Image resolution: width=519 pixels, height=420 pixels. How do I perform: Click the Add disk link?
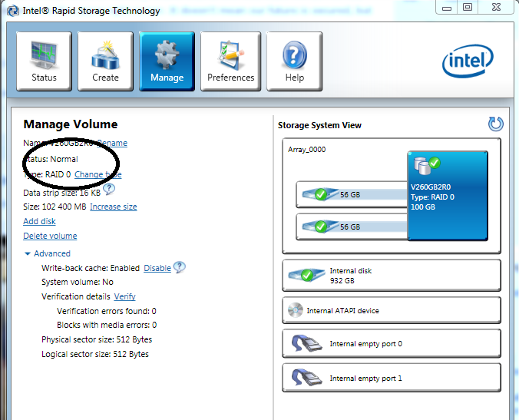coord(39,221)
